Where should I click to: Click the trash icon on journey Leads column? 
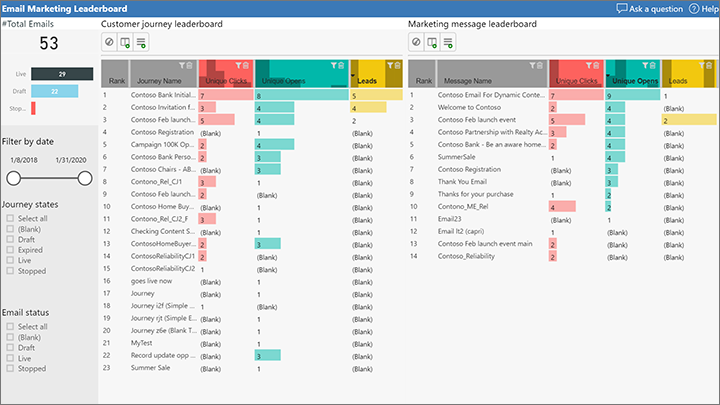point(397,66)
